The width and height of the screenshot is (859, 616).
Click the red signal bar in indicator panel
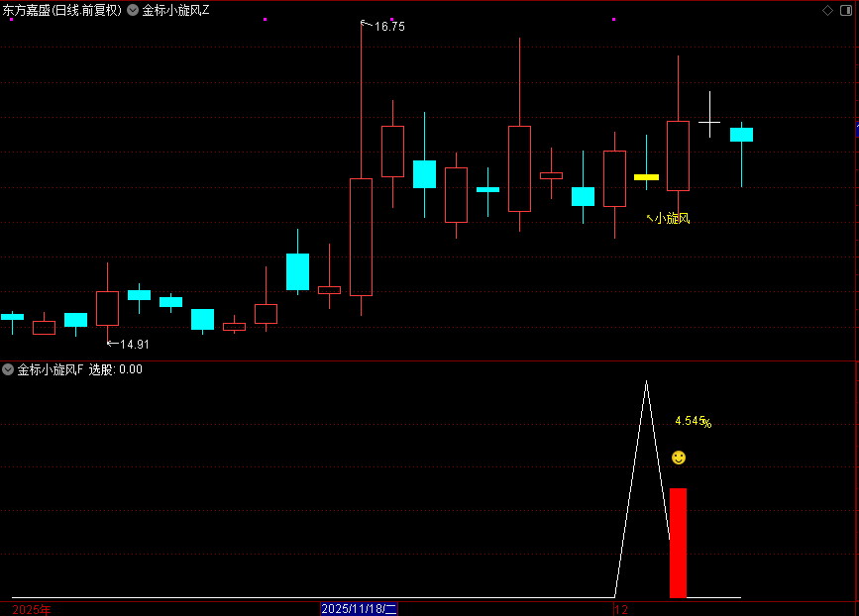tap(678, 543)
